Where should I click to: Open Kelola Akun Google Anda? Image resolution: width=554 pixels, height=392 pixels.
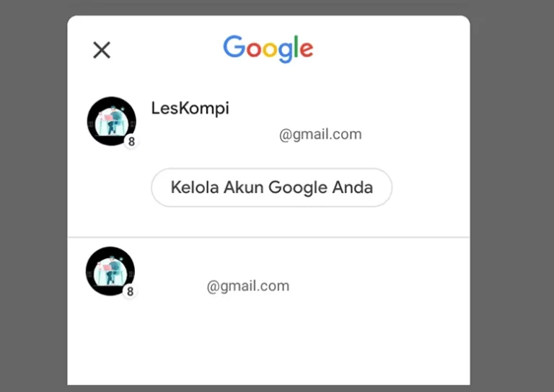click(x=272, y=187)
